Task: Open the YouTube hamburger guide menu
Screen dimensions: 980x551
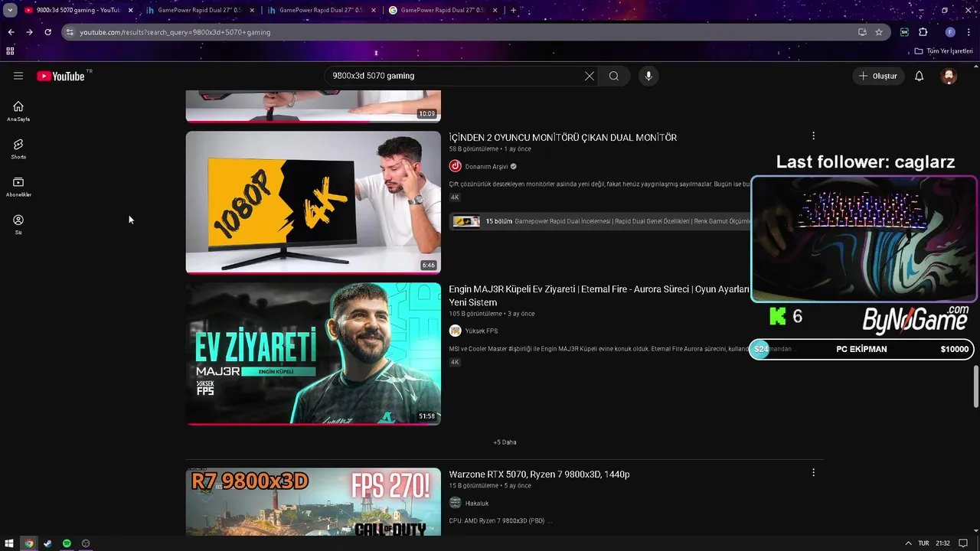Action: click(x=18, y=76)
